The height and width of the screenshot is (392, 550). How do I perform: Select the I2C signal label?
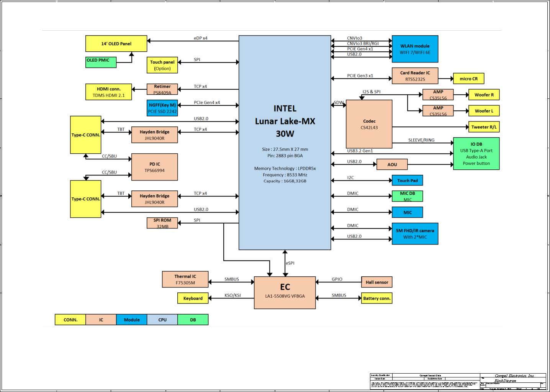pyautogui.click(x=350, y=178)
